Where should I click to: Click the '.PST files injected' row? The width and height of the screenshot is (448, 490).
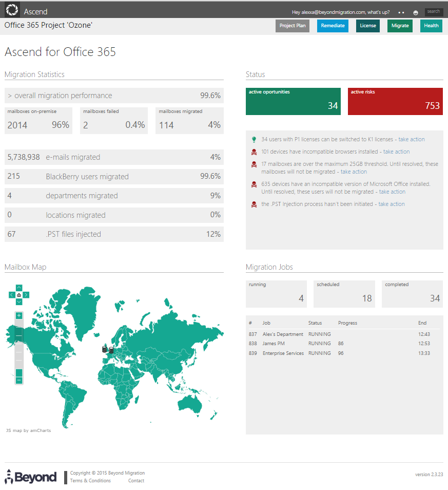click(x=114, y=234)
